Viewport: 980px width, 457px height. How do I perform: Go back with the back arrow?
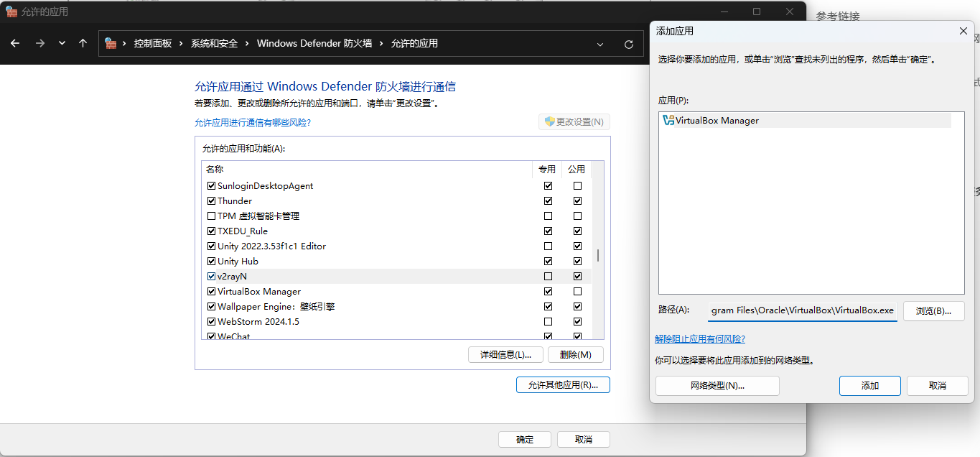15,43
